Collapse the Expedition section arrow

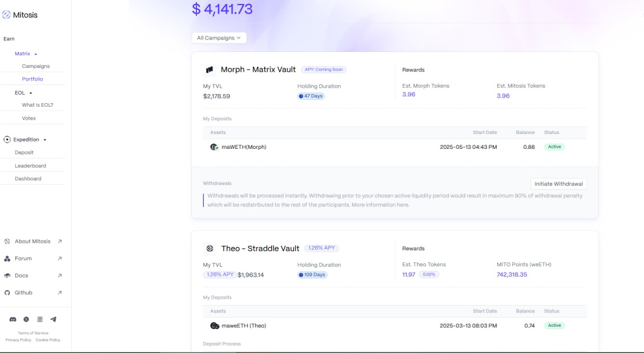(45, 140)
